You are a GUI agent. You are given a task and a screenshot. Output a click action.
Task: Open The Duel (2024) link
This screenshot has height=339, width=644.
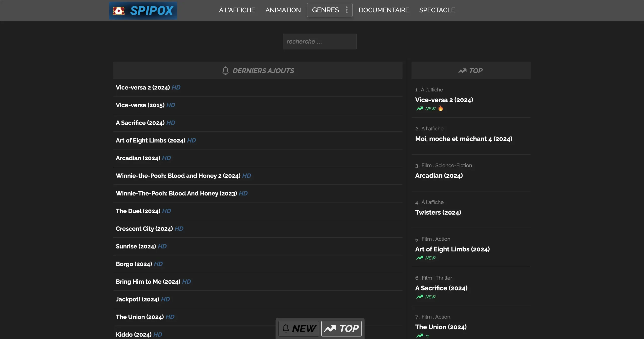(x=138, y=211)
